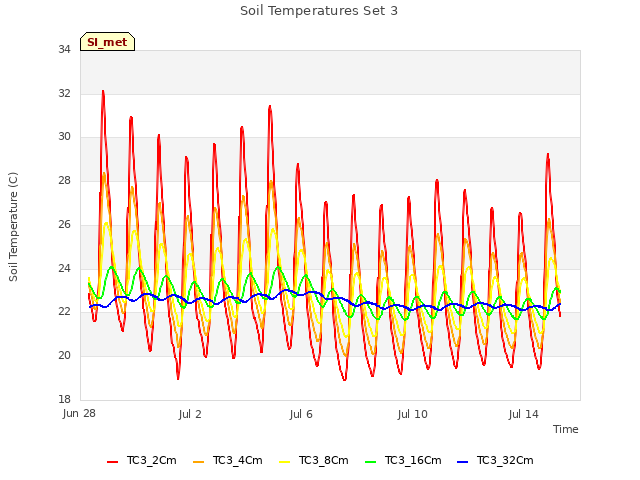This screenshot has width=640, height=480.
Task: Click the 30 y-axis tick label
Action: (x=64, y=136)
